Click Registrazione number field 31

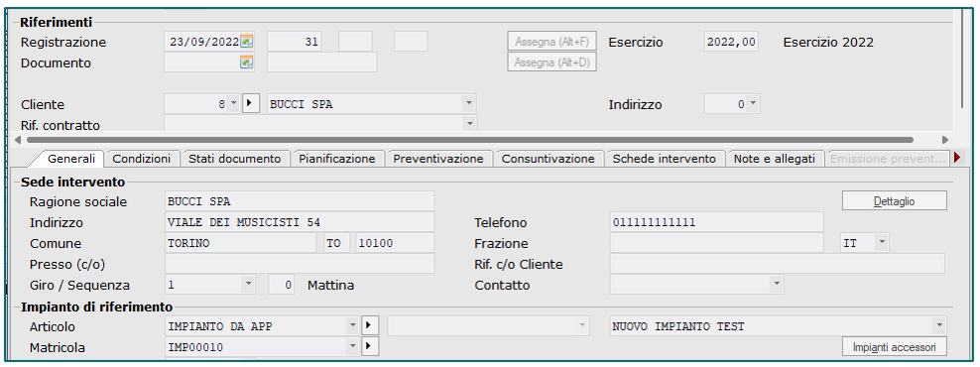pyautogui.click(x=295, y=42)
